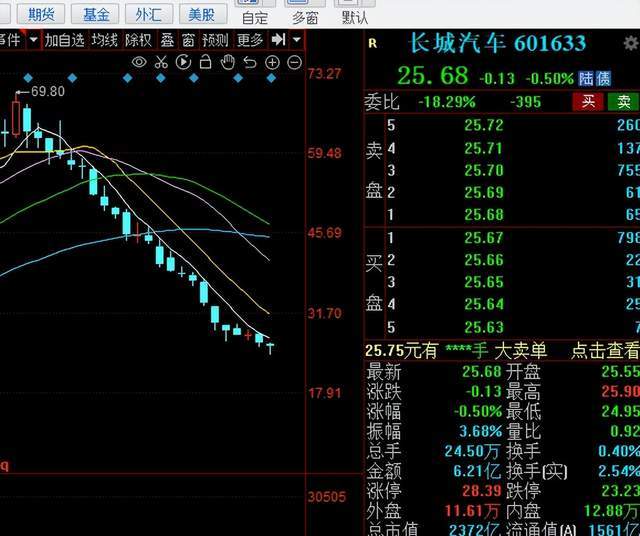Open the 更多 toolbar menu
Image resolution: width=640 pixels, height=536 pixels.
250,40
